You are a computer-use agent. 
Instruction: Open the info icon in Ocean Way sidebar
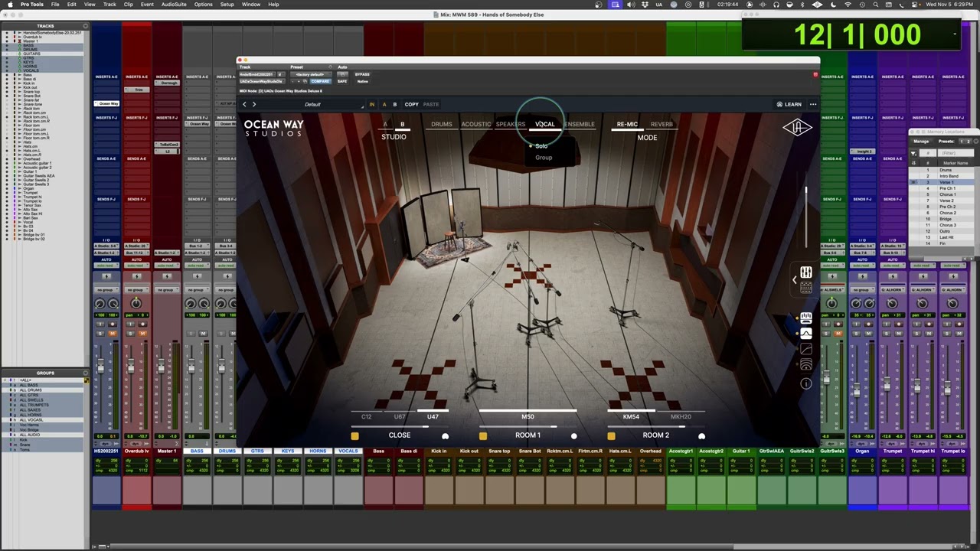pyautogui.click(x=806, y=383)
